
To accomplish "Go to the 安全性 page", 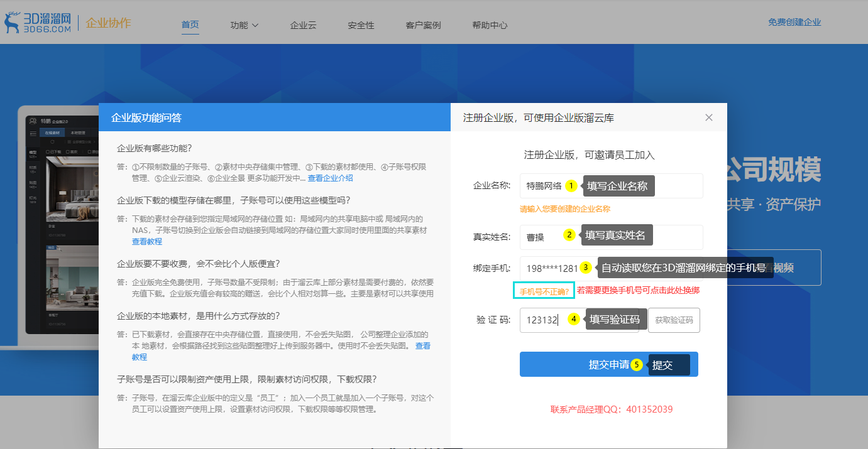I will coord(361,26).
